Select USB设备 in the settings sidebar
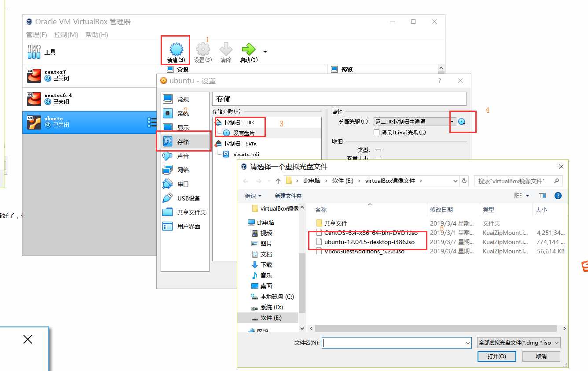 (x=185, y=198)
